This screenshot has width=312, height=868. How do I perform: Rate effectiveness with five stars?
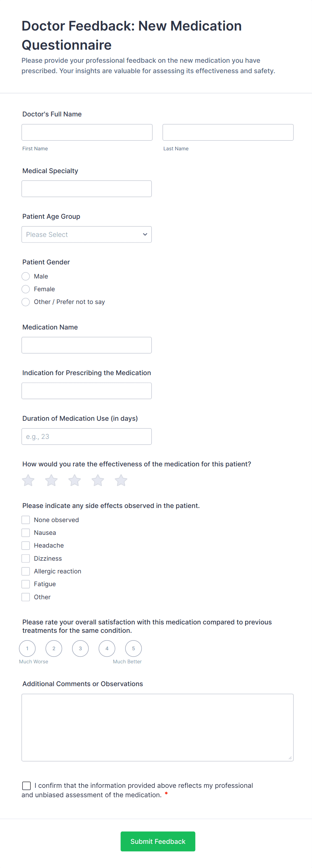tap(121, 480)
